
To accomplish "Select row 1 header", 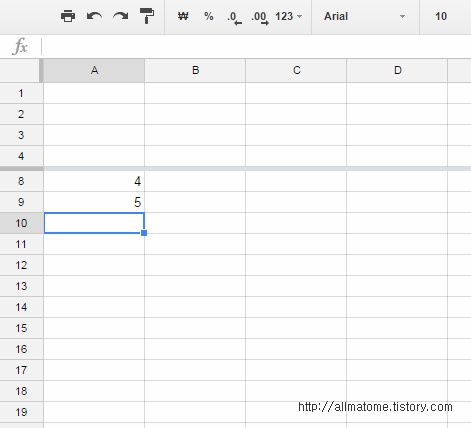I will [x=21, y=93].
